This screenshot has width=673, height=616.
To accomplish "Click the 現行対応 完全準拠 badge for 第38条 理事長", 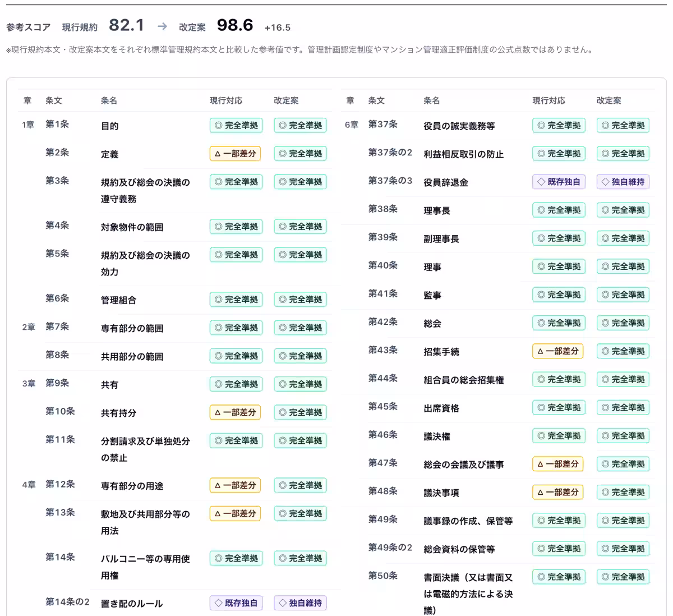I will coord(559,210).
